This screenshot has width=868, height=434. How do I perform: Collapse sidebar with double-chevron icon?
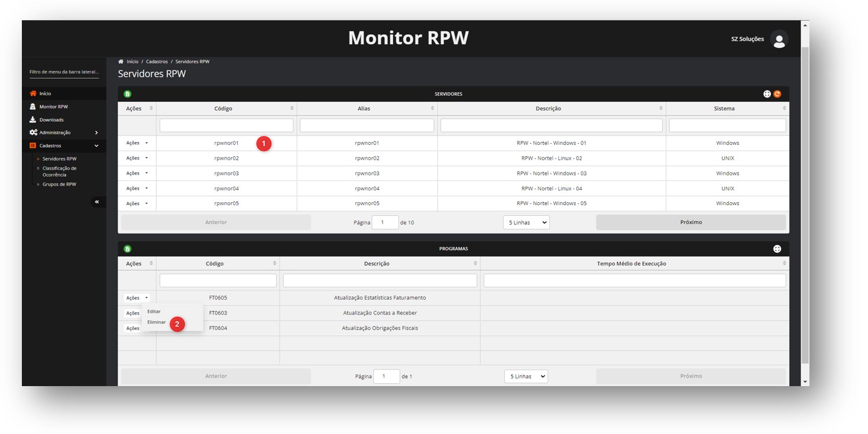point(96,202)
